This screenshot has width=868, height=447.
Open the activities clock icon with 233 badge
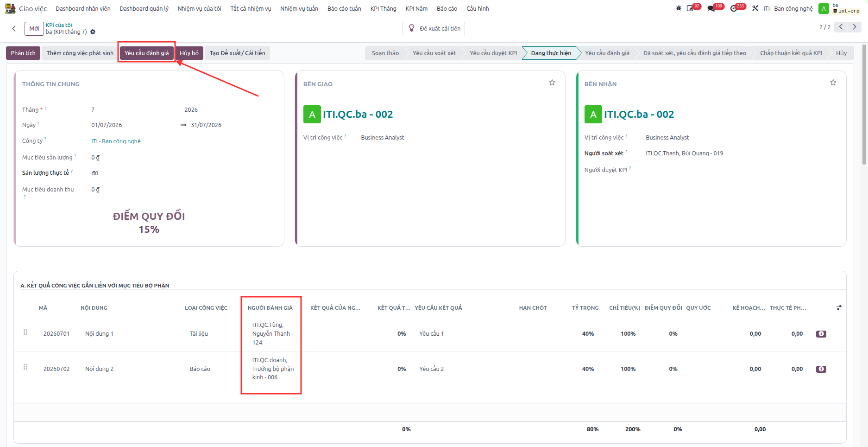coord(734,8)
